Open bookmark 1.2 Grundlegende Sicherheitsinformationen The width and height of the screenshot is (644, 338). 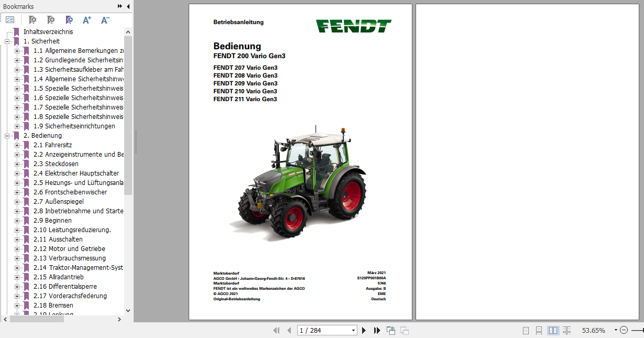pos(79,60)
